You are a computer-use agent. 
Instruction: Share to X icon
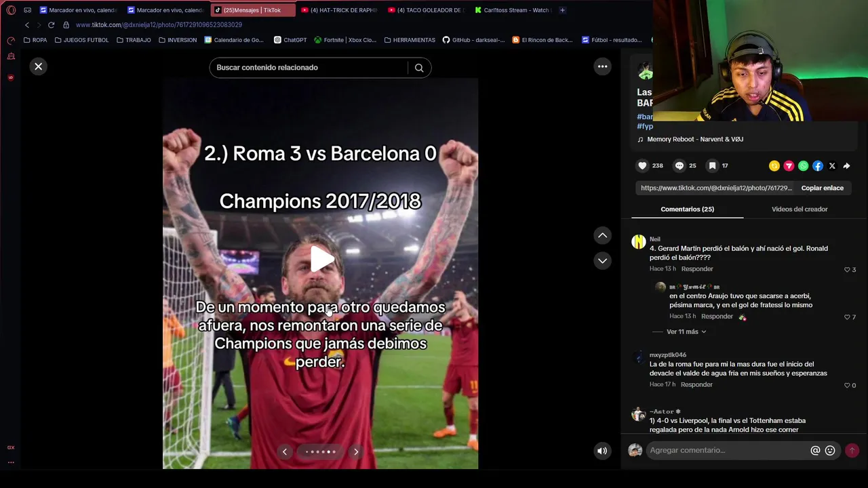(832, 165)
